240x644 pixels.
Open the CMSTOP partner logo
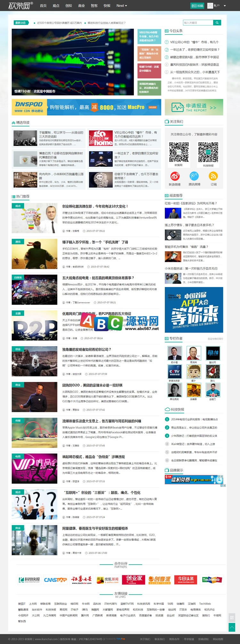pyautogui.click(x=55, y=580)
